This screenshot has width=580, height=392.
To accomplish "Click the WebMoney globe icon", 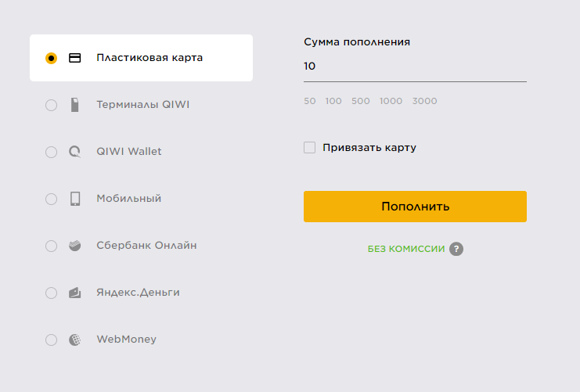I will [74, 340].
